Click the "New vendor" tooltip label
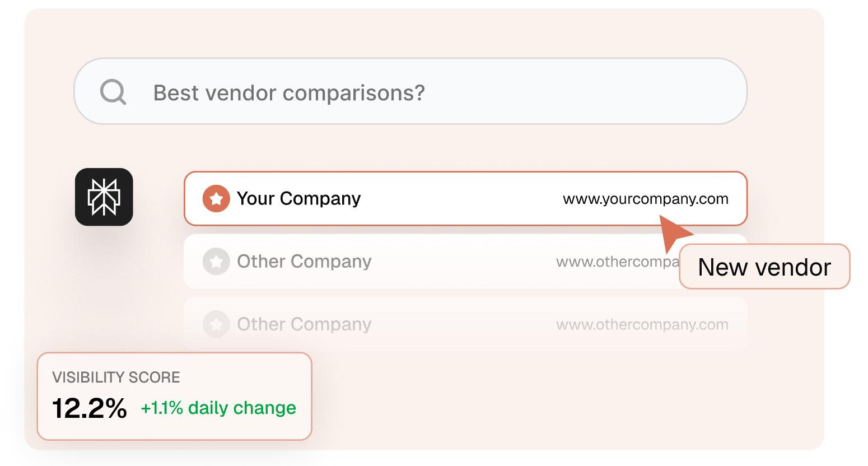This screenshot has width=868, height=466. (x=764, y=267)
